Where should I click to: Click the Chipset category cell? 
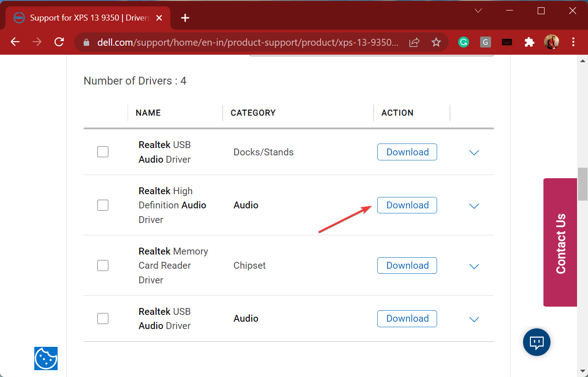click(250, 265)
